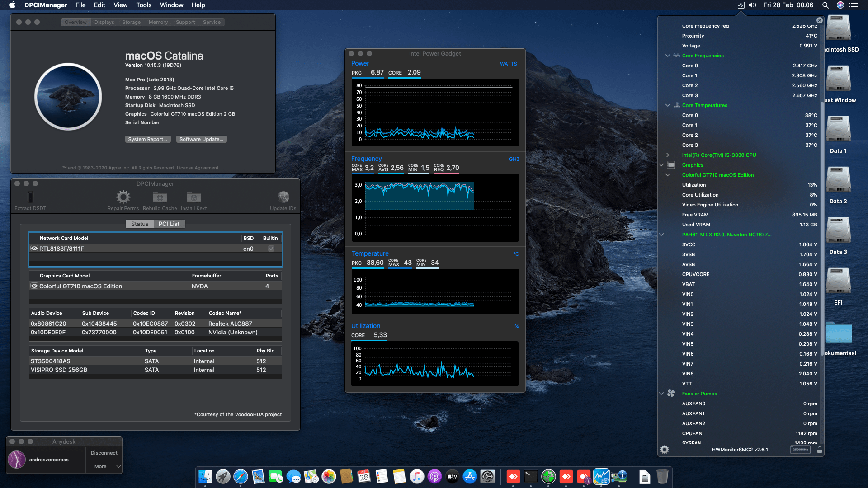868x488 pixels.
Task: Click Disconnect in the Anydesk window
Action: [104, 453]
